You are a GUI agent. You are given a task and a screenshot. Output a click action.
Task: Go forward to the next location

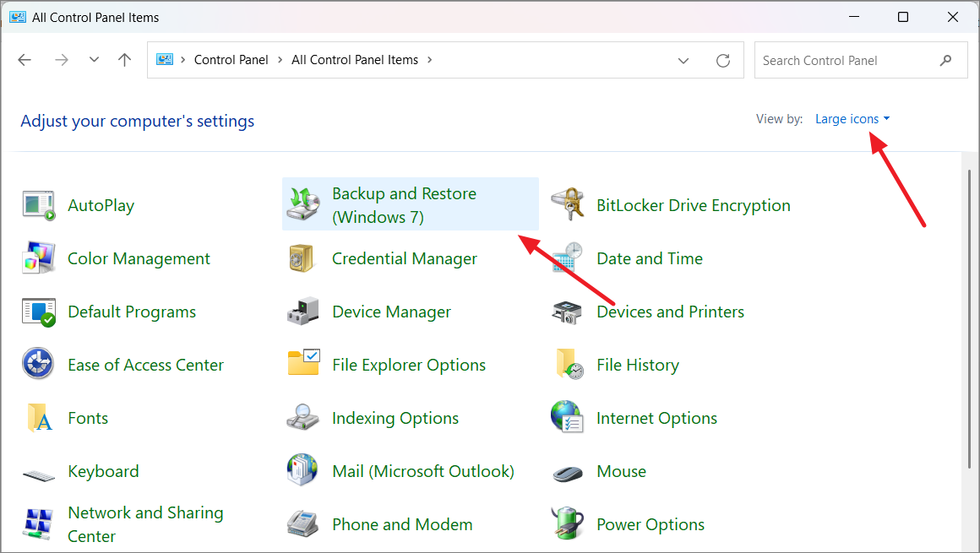pyautogui.click(x=61, y=60)
